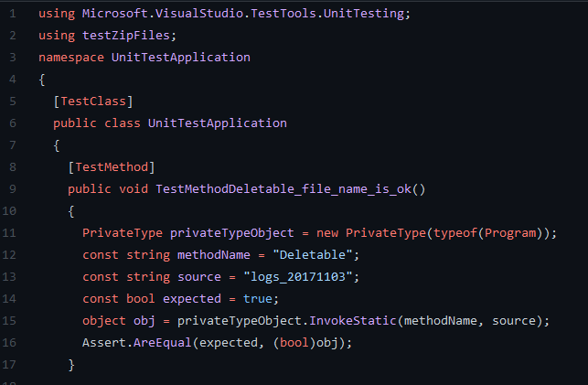Click variable 'privateTypeObject' on line 11
Screen dimensions: 588x385
(232, 233)
